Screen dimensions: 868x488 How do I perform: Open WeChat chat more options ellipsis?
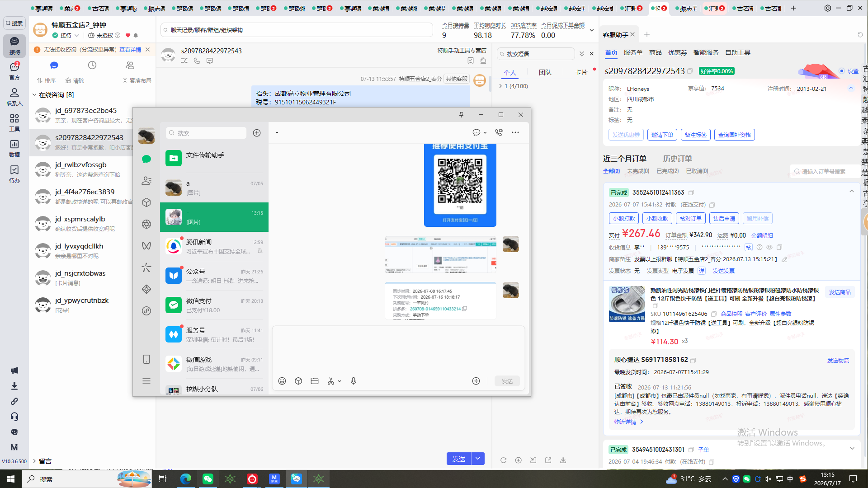click(515, 132)
